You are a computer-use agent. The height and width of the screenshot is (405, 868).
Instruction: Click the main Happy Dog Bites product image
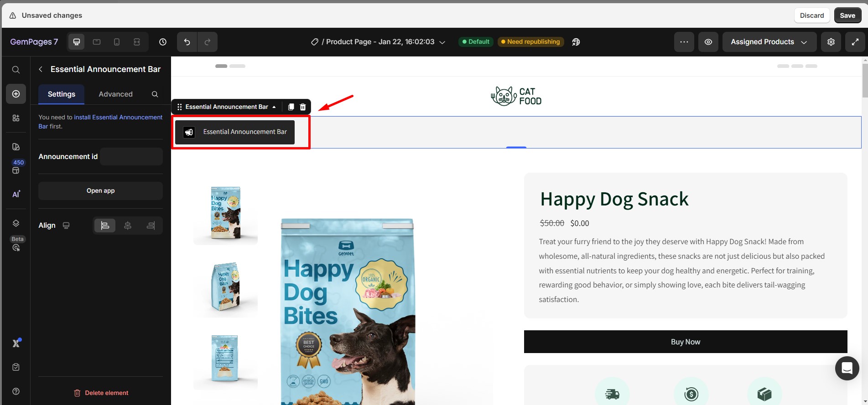tap(348, 312)
